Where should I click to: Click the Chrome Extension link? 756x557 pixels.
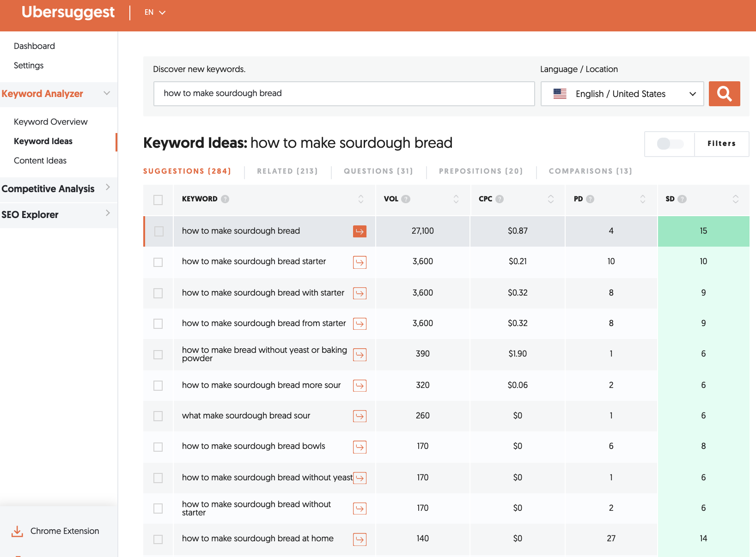coord(65,531)
